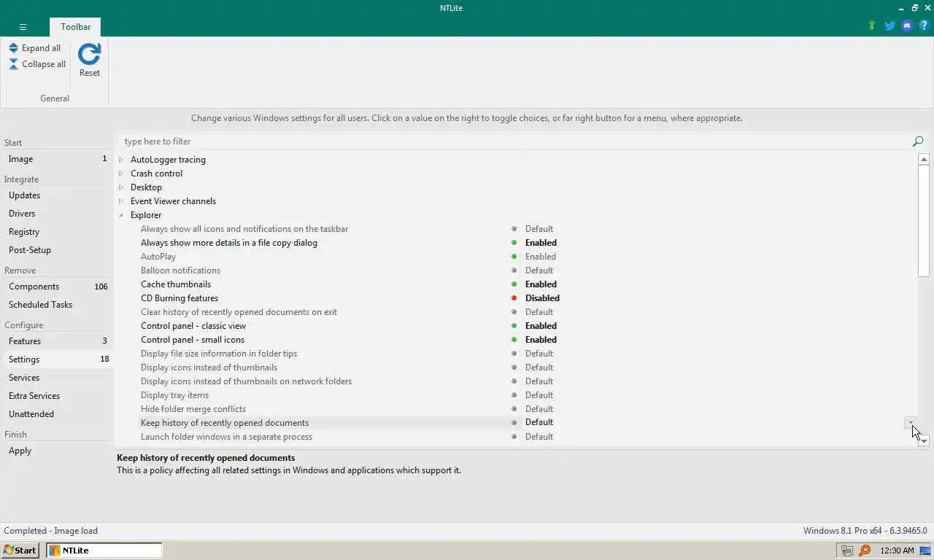Toggle 'Control panel - classic view' Enabled value
The image size is (934, 560).
pos(541,326)
